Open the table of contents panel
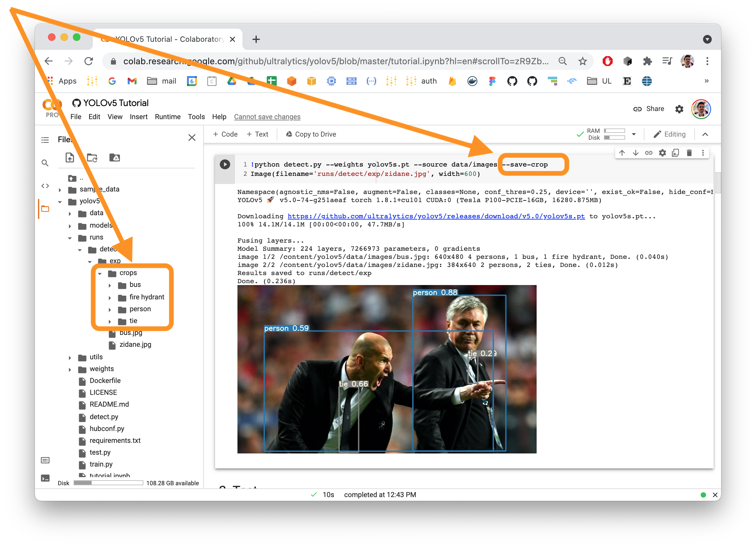The width and height of the screenshot is (756, 547). pos(45,140)
